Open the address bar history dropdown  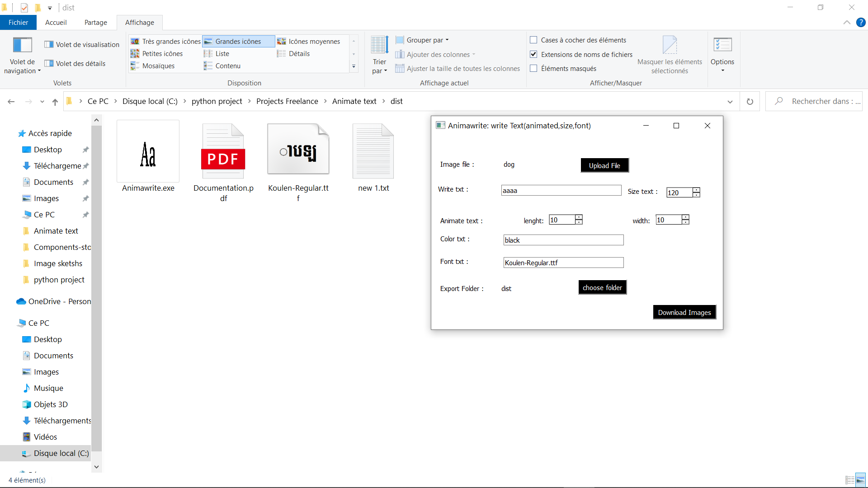click(730, 102)
